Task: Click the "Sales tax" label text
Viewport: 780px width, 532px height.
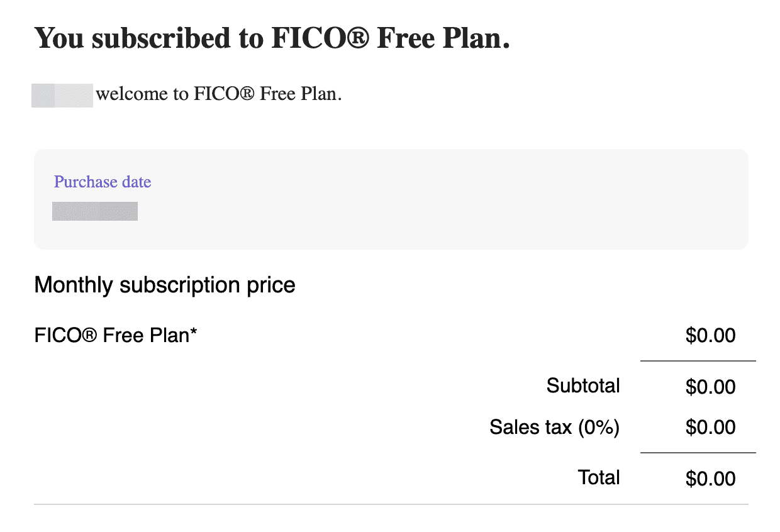Action: click(x=531, y=428)
